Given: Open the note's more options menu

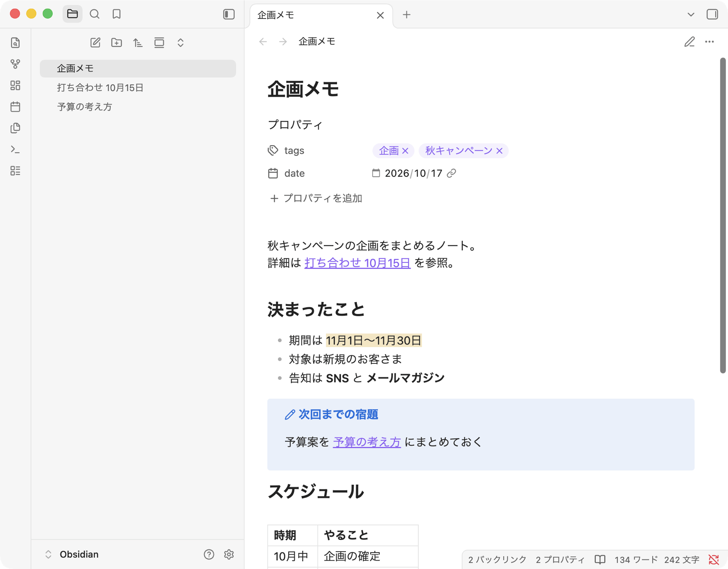Looking at the screenshot, I should pos(709,42).
